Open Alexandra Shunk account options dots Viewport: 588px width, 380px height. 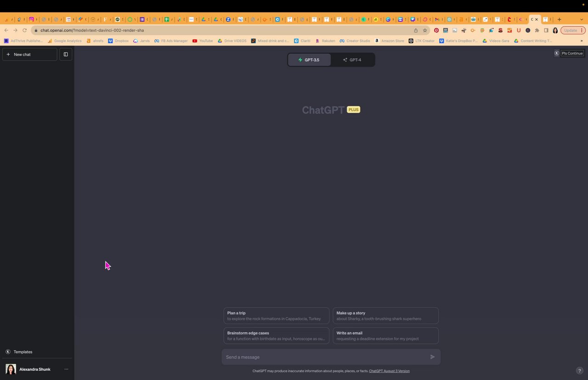click(66, 369)
